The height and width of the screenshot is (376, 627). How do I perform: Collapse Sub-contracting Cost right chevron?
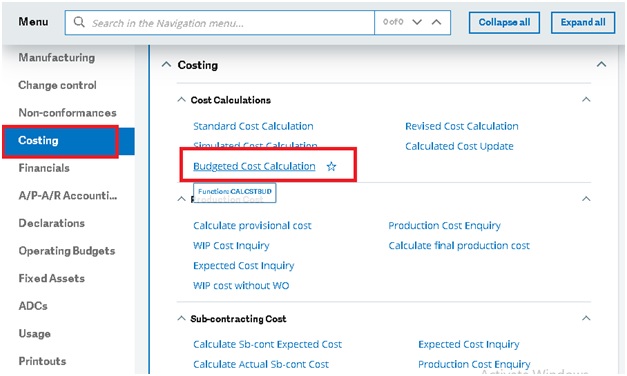[x=586, y=318]
